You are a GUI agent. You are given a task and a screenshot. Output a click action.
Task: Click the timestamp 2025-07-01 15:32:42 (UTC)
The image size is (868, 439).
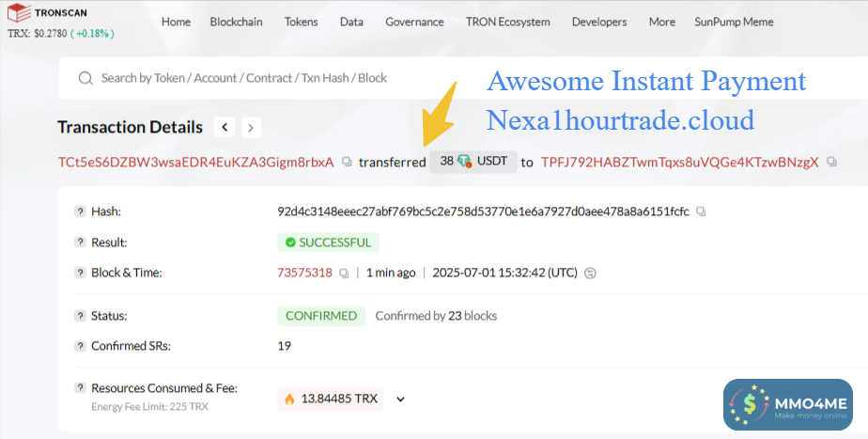click(x=504, y=273)
